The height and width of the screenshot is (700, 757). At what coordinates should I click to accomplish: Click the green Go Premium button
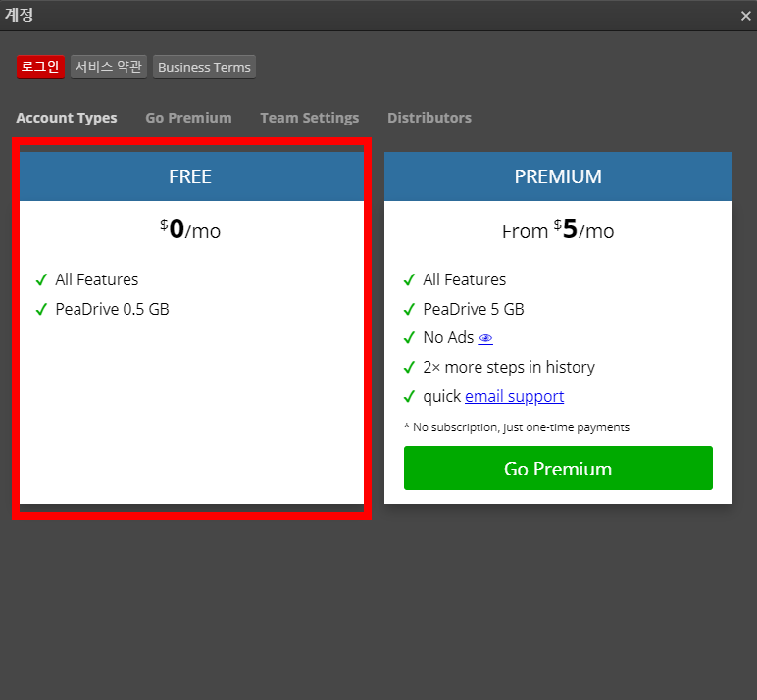pos(558,469)
